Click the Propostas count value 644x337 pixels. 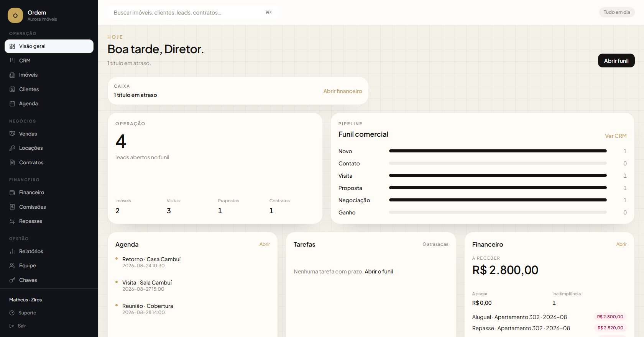tap(220, 211)
